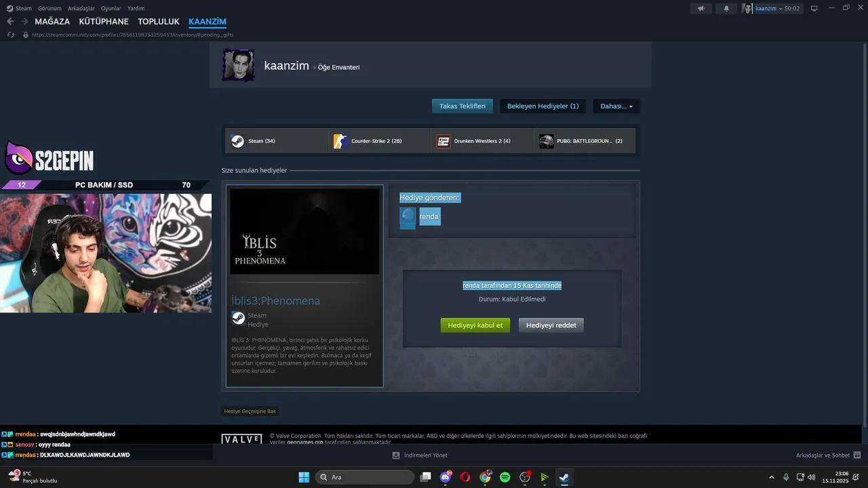Click Arkadaşlar ve Sohbet
868x488 pixels.
823,455
